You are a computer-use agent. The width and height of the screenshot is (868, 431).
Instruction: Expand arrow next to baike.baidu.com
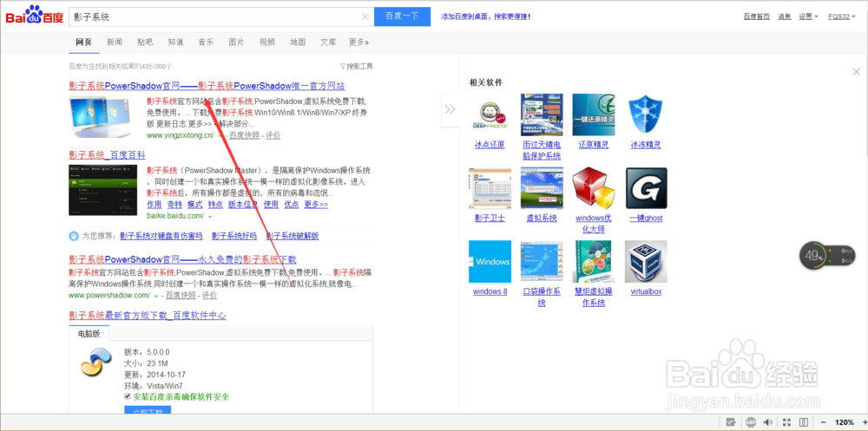[210, 216]
